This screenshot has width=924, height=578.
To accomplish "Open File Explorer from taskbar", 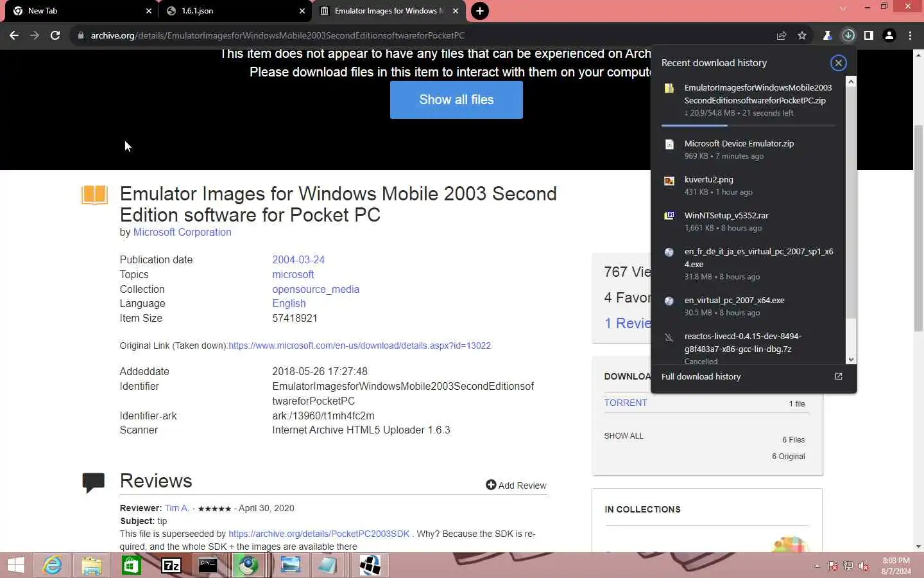I will pyautogui.click(x=92, y=565).
